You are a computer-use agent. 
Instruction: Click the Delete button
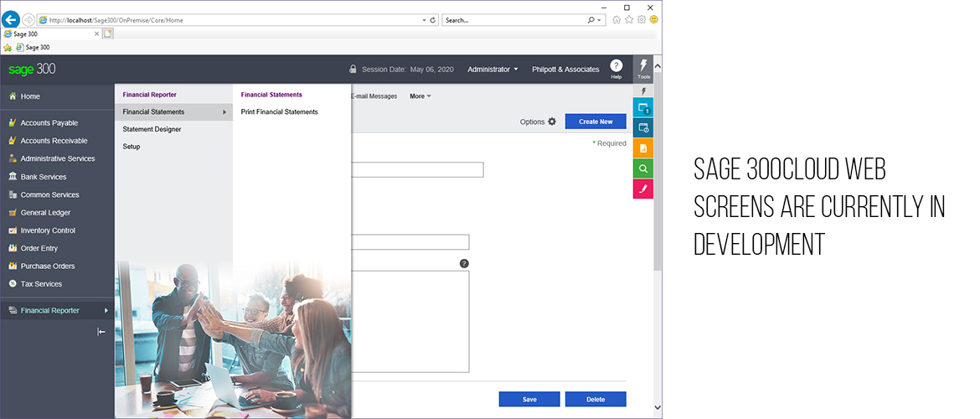[596, 399]
